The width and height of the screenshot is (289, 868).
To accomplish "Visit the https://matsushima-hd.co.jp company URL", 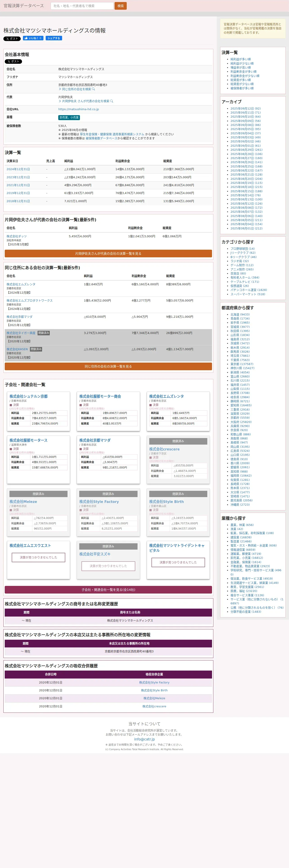I will (79, 109).
